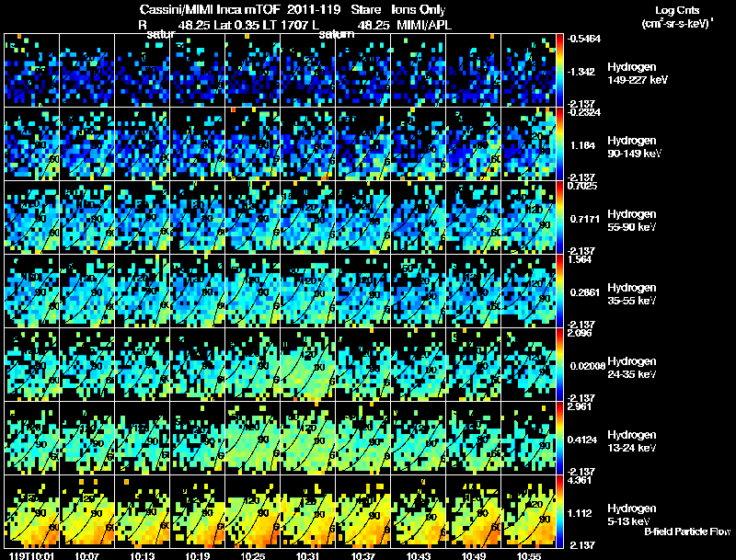The width and height of the screenshot is (736, 560).
Task: Click the Hydrogen 35-55 keV color bar
Action: tap(560, 291)
